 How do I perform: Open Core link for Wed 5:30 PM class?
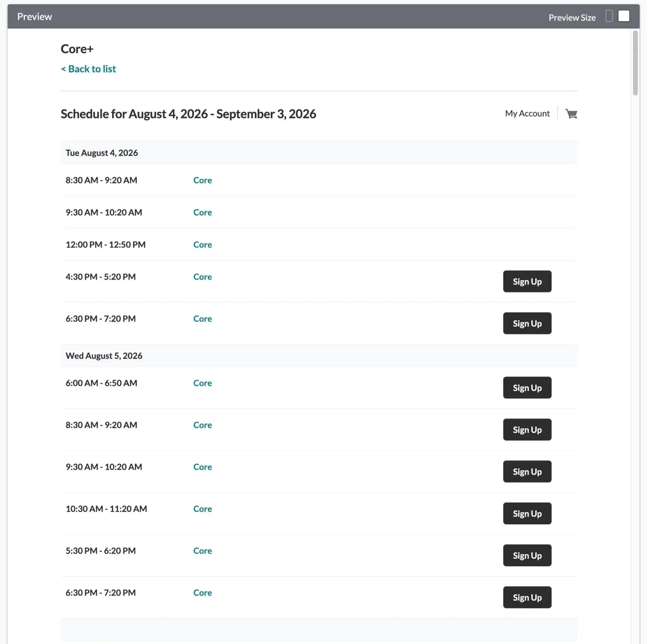pos(202,551)
